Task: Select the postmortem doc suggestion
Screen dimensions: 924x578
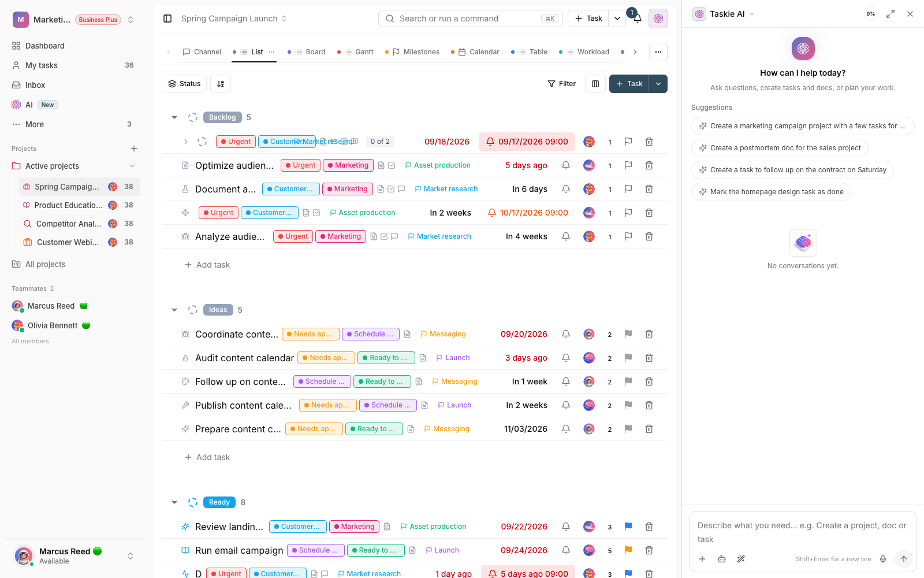Action: (780, 148)
